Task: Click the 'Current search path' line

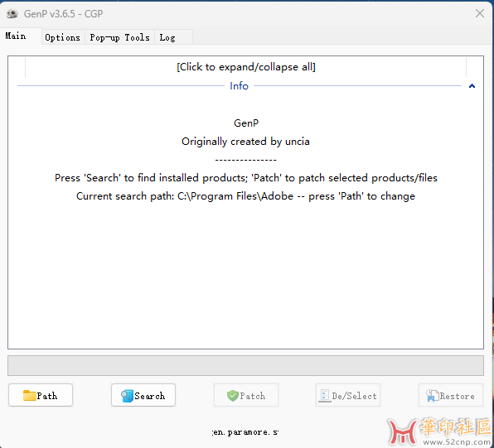Action: coord(245,196)
